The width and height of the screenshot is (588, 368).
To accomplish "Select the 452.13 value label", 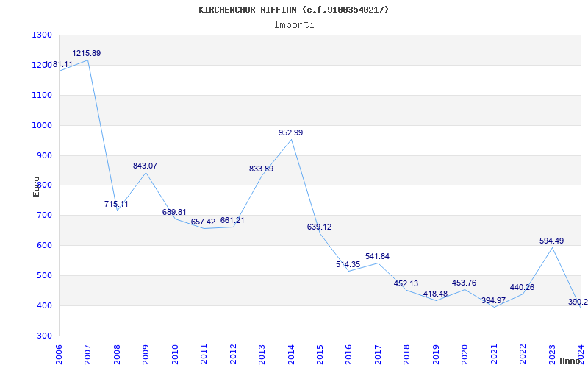I will [x=406, y=284].
